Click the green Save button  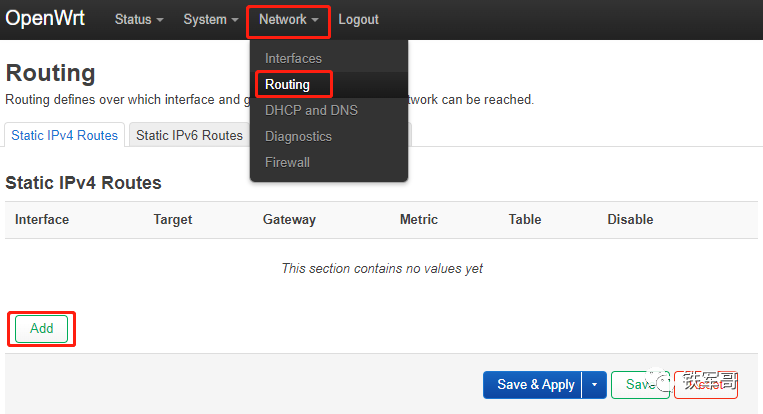640,385
